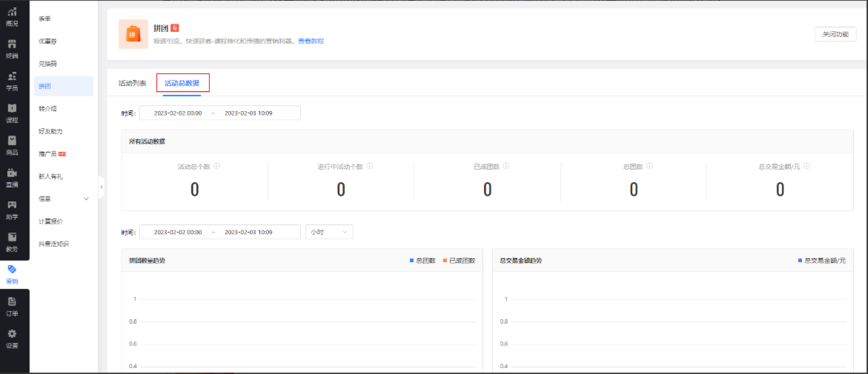The width and height of the screenshot is (868, 374).
Task: Switch to the 活动列表 tab
Action: click(132, 84)
